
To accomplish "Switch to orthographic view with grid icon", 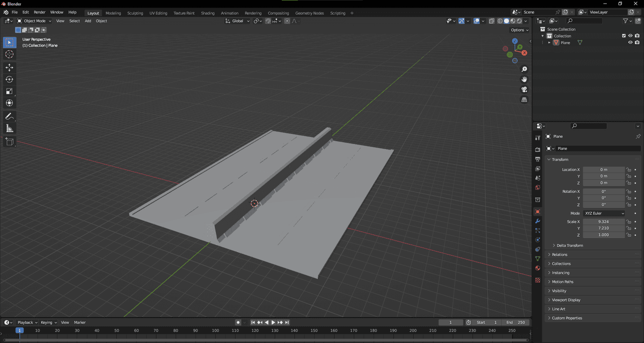I will tap(524, 100).
